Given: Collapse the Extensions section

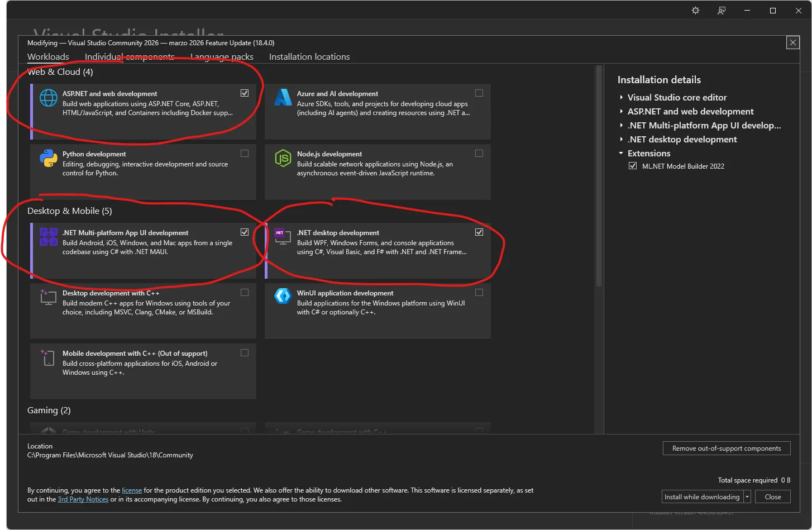Looking at the screenshot, I should (x=621, y=153).
